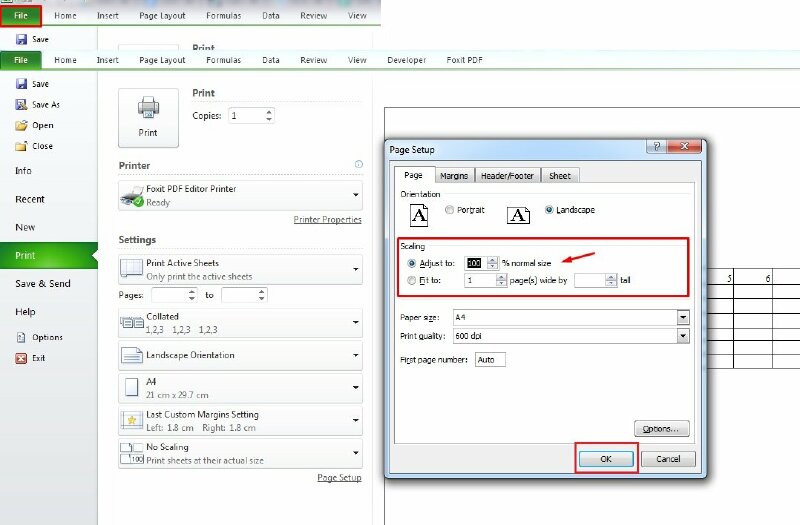Click the pages tall spinner arrows

611,280
